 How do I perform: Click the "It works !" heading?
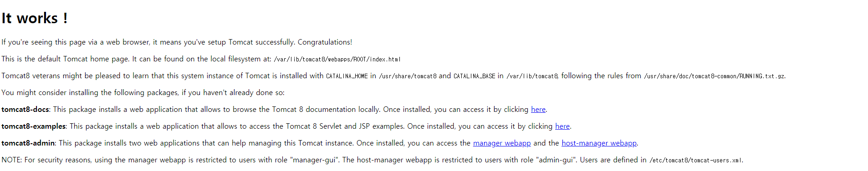35,18
